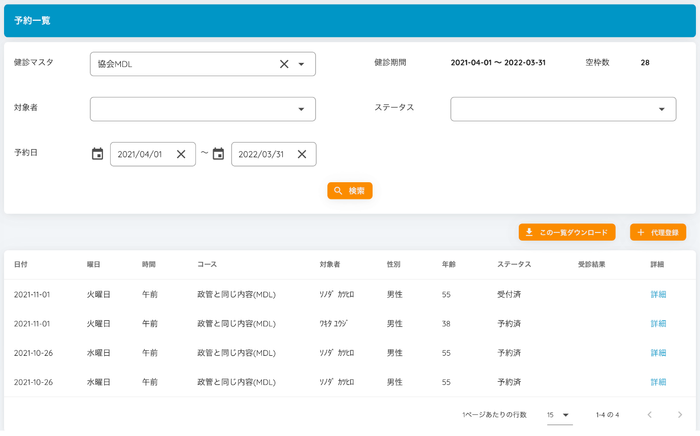Open 詳細 in the last table row
Screen dimensions: 700x436
pos(657,382)
